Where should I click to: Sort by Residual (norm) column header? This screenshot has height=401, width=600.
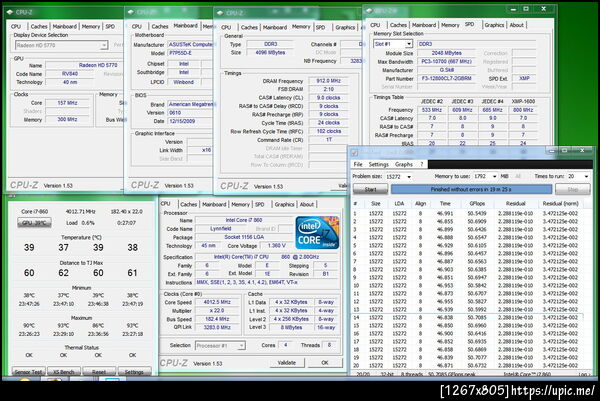(560, 204)
